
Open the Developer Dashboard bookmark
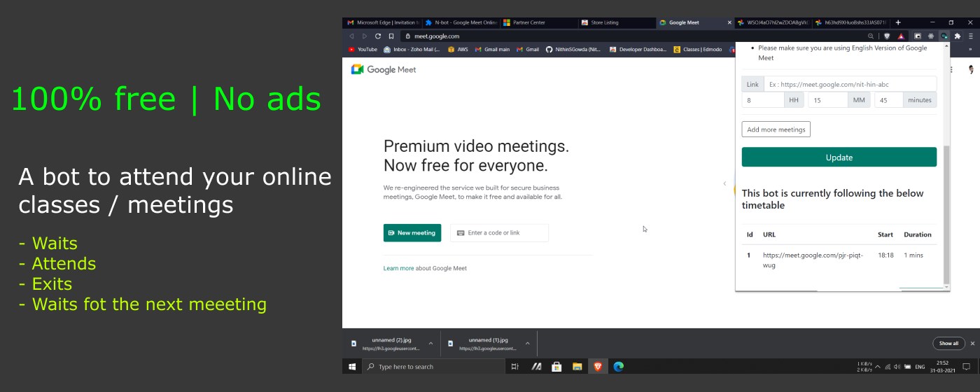(638, 50)
